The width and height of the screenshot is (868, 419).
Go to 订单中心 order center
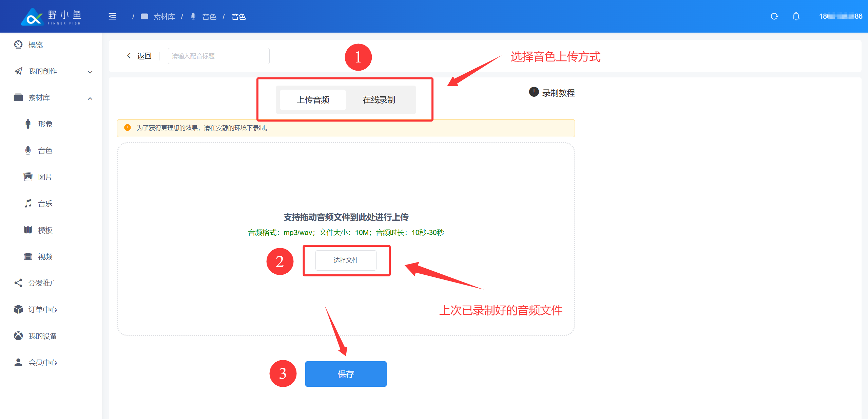click(x=42, y=310)
